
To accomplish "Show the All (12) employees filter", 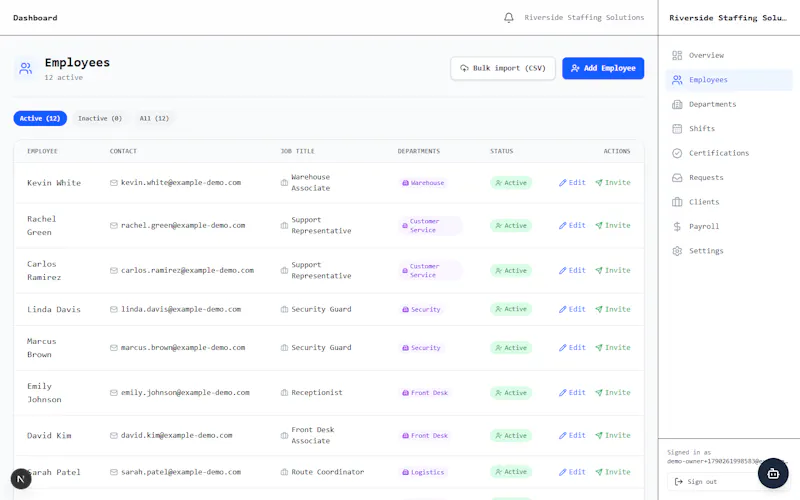I will pyautogui.click(x=154, y=118).
